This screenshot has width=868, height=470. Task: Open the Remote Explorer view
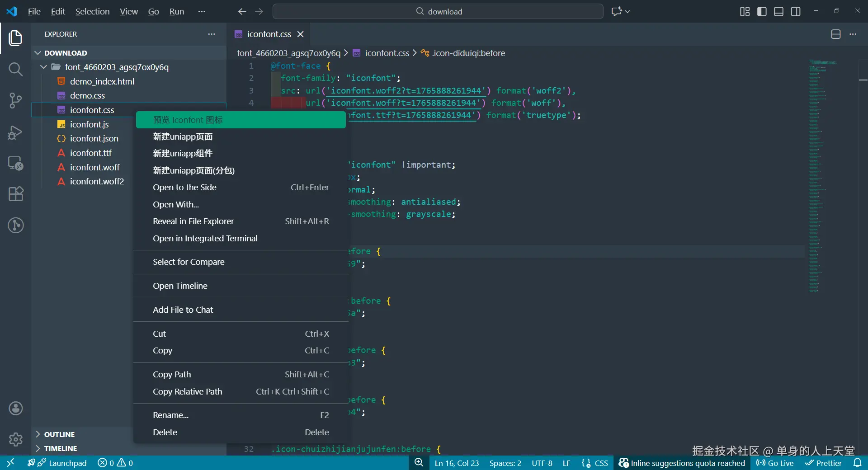pyautogui.click(x=15, y=163)
